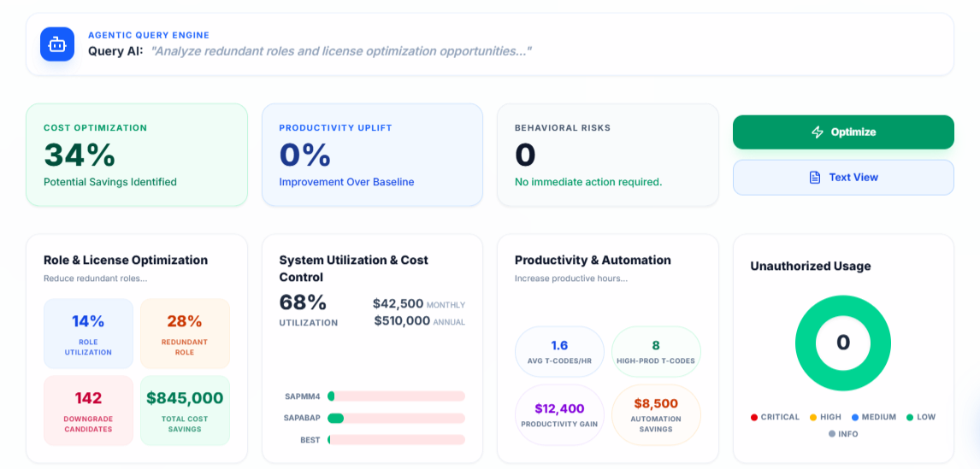Open the Cost Optimization 34% card
This screenshot has height=469, width=980.
point(137,155)
